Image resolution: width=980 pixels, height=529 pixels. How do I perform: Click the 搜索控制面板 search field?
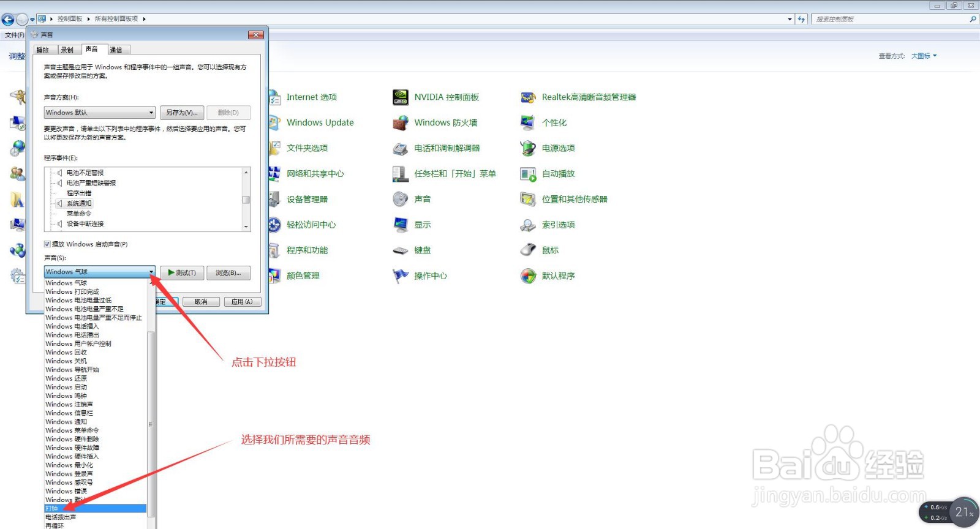889,19
